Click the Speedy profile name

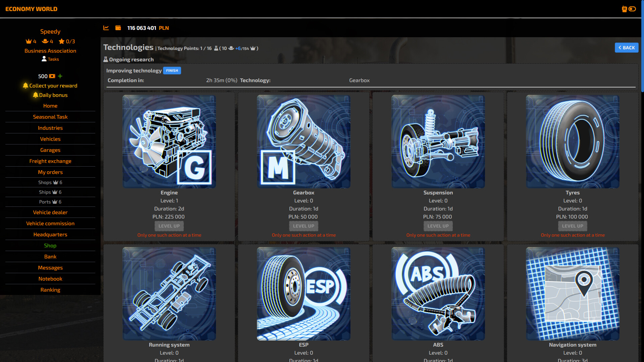click(x=50, y=32)
